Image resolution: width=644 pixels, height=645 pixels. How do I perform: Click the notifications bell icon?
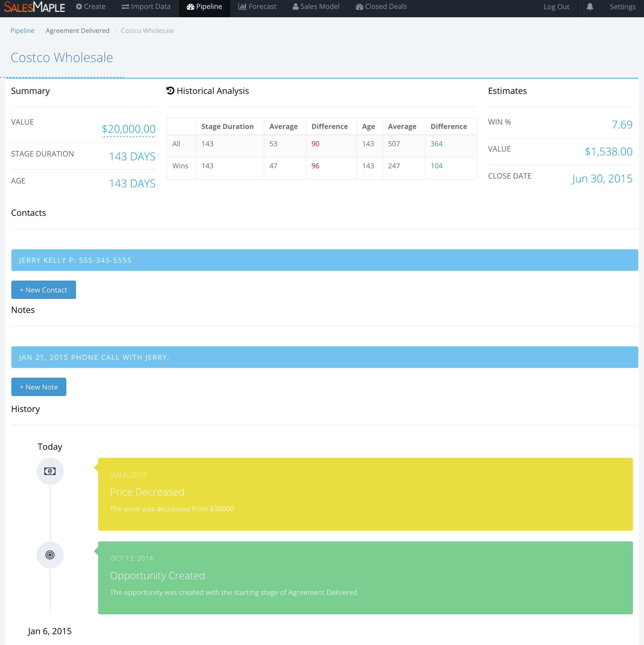click(x=590, y=7)
